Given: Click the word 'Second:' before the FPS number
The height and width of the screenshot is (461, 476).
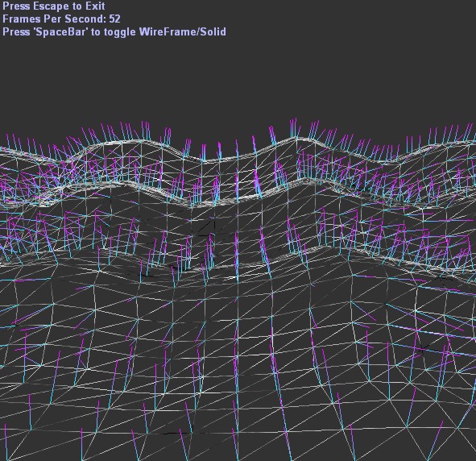Looking at the screenshot, I should point(85,19).
